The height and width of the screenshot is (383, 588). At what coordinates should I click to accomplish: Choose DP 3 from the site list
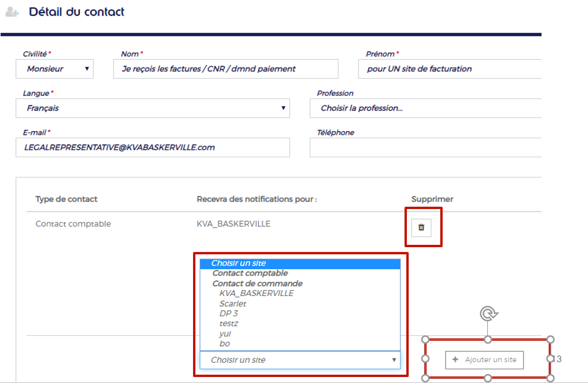pyautogui.click(x=229, y=314)
